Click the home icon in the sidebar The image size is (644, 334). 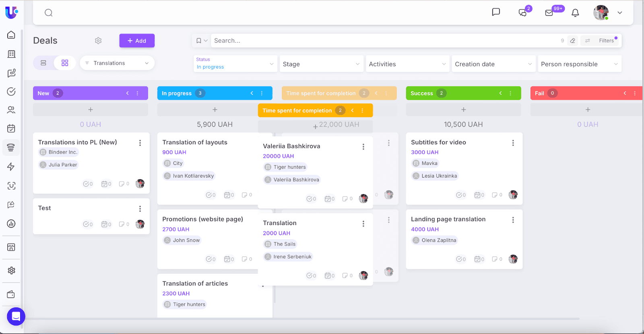[11, 35]
